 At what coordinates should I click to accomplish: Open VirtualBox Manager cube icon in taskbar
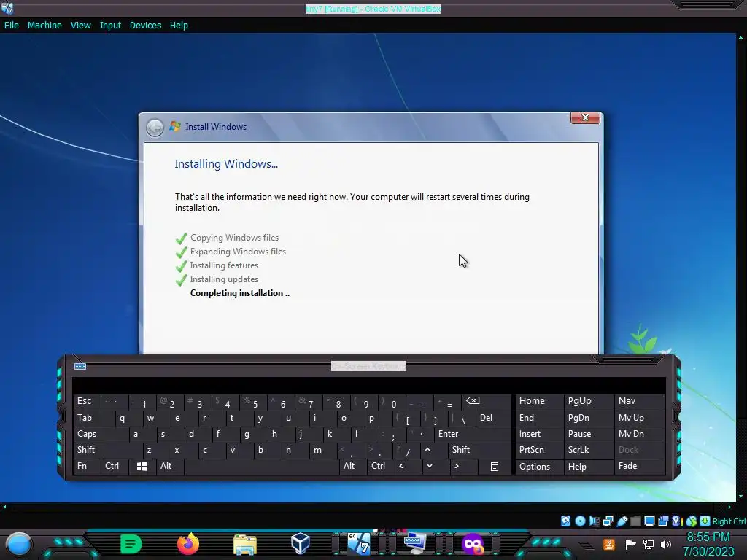pos(301,543)
